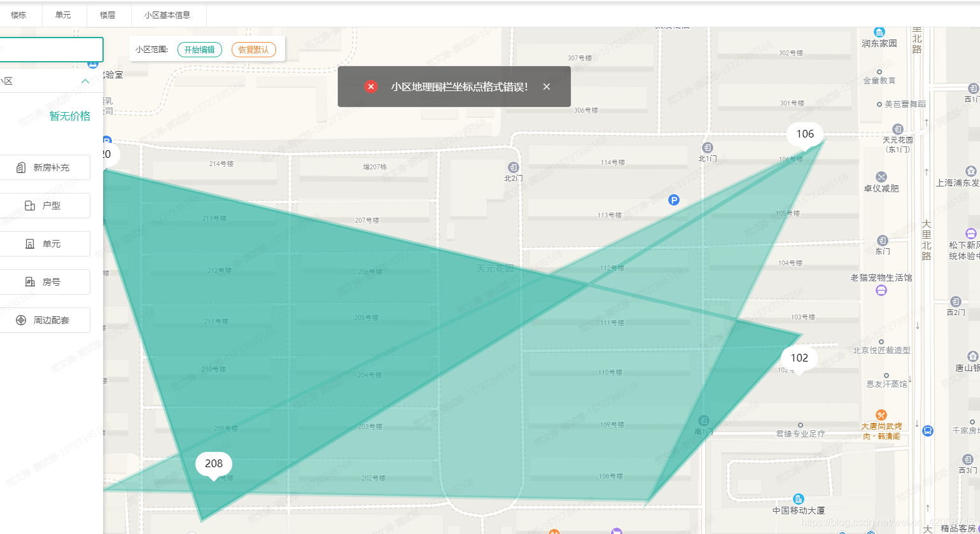Dismiss the geofence error toast
This screenshot has height=534, width=980.
tap(546, 86)
